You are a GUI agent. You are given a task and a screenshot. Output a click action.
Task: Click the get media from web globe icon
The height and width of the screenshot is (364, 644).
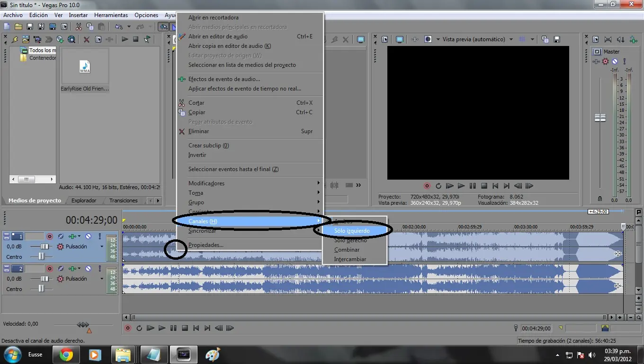point(72,39)
